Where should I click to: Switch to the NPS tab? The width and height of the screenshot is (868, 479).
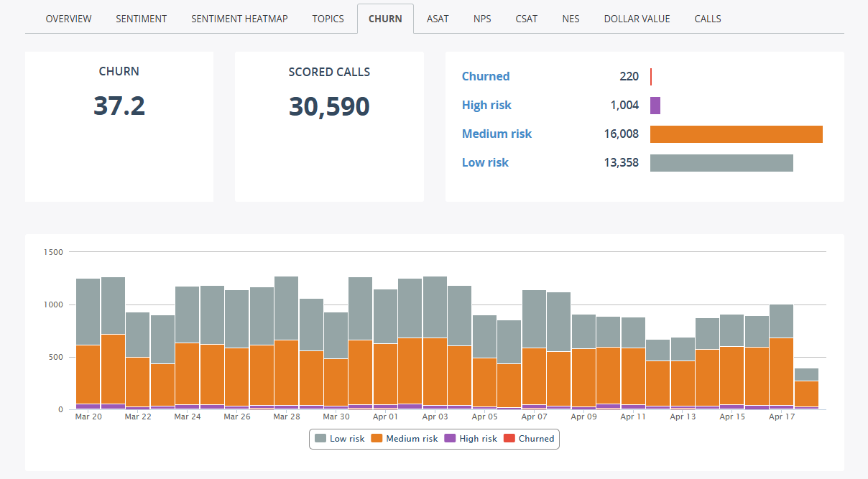[x=482, y=19]
